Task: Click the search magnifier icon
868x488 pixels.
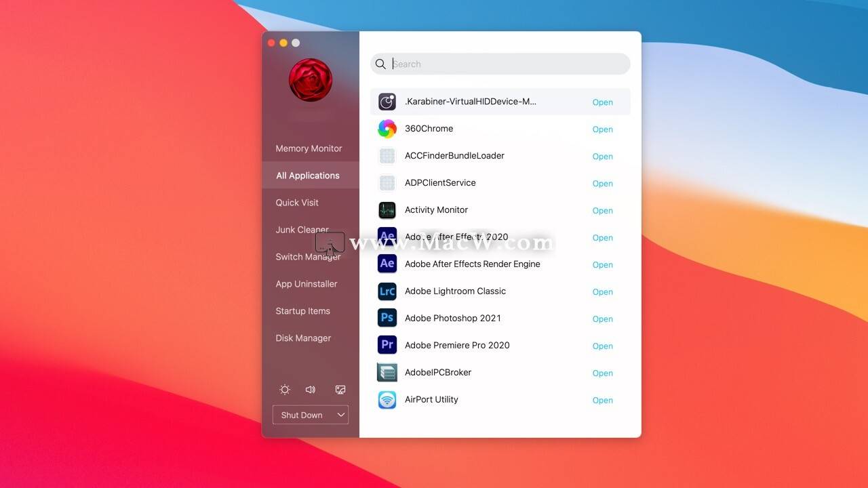Action: [x=380, y=64]
